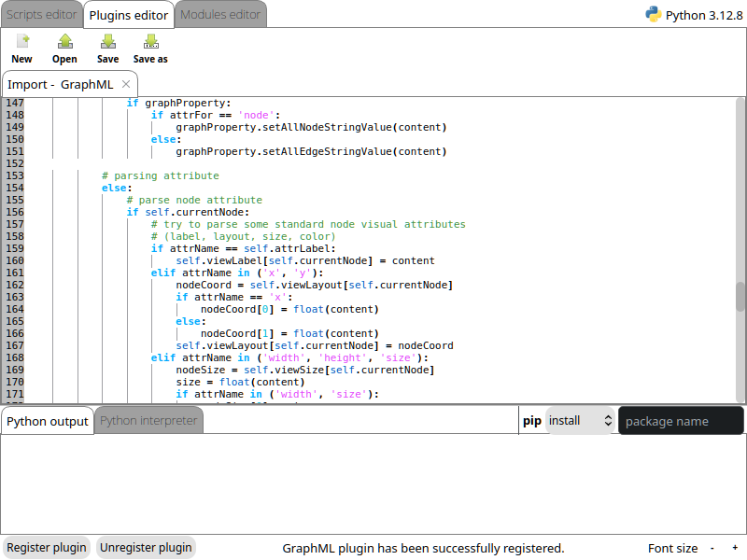Screen dimensions: 747x560
Task: Select the Plugins editor tab
Action: point(129,14)
